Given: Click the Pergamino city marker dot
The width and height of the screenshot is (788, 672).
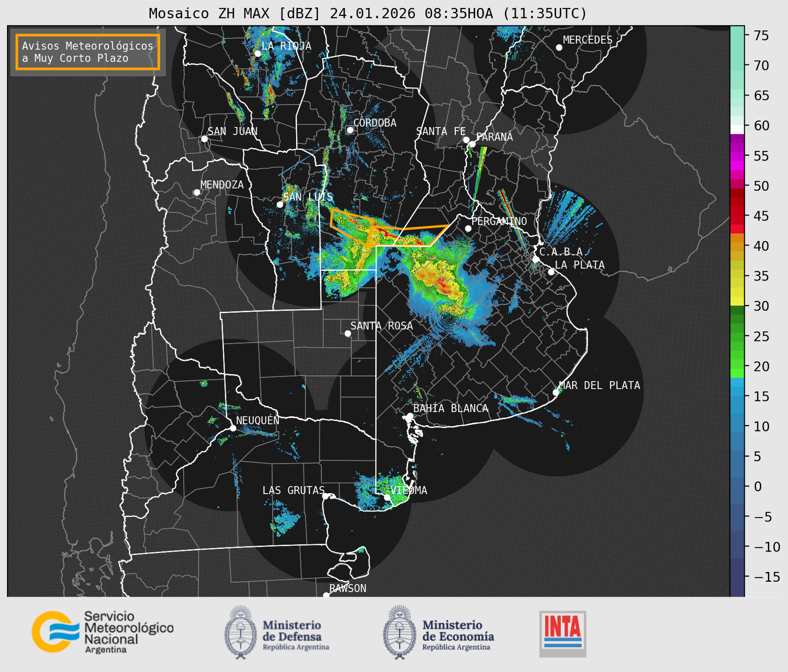Looking at the screenshot, I should [468, 229].
